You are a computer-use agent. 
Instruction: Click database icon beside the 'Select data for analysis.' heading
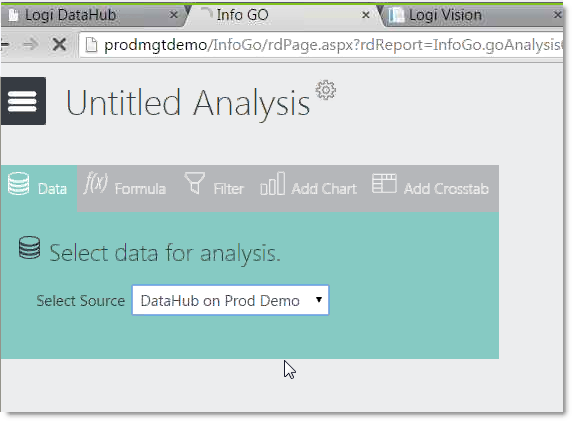point(30,248)
